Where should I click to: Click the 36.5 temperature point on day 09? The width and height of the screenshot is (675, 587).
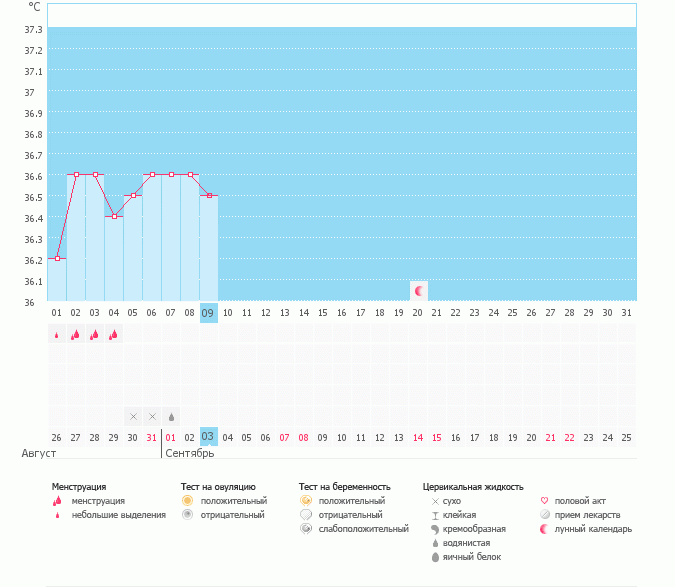tap(208, 195)
